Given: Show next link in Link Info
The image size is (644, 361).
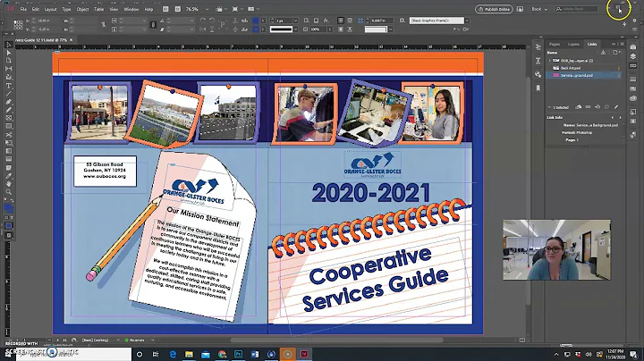Looking at the screenshot, I should 620,117.
